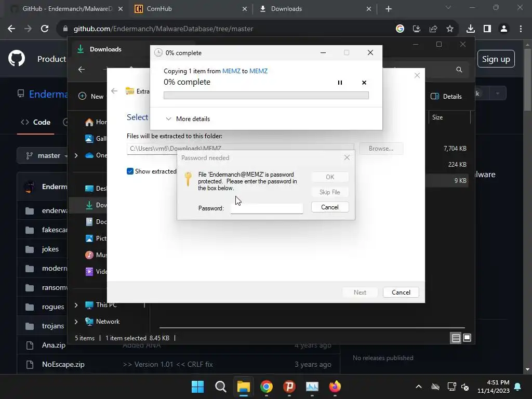Image resolution: width=532 pixels, height=399 pixels.
Task: Open Home in explorer sidebar
Action: (x=96, y=122)
